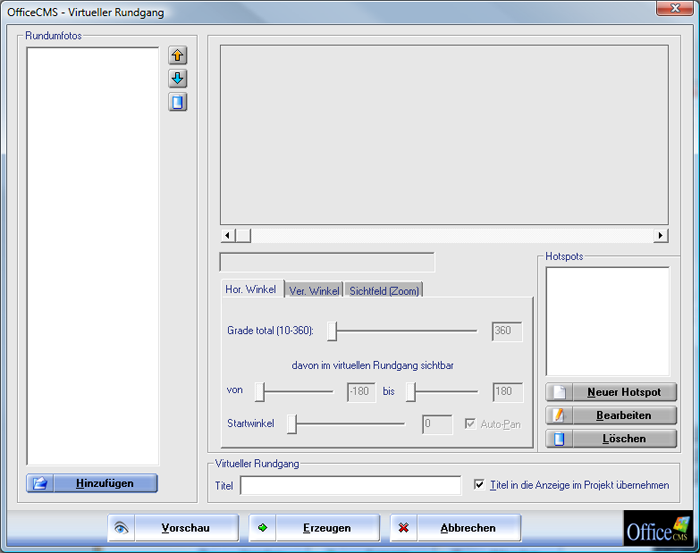Switch to the Ver. Winkel tab
Viewport: 700px width, 553px height.
[x=314, y=291]
